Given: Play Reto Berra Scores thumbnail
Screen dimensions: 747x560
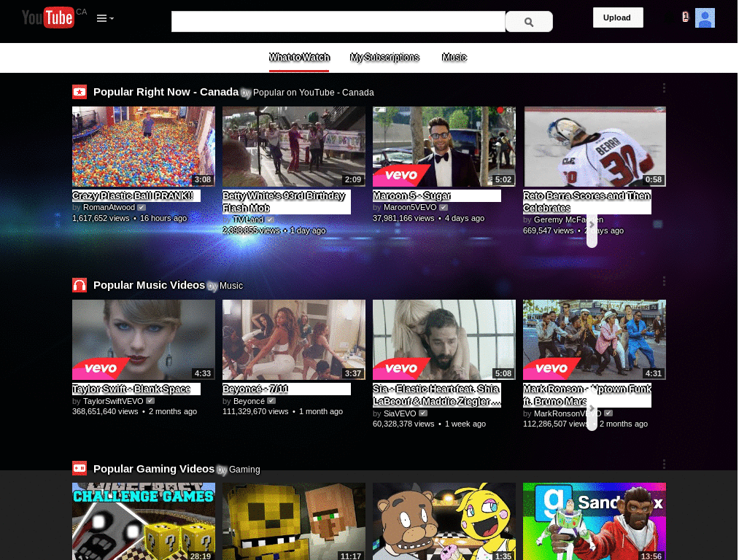Looking at the screenshot, I should pos(595,147).
